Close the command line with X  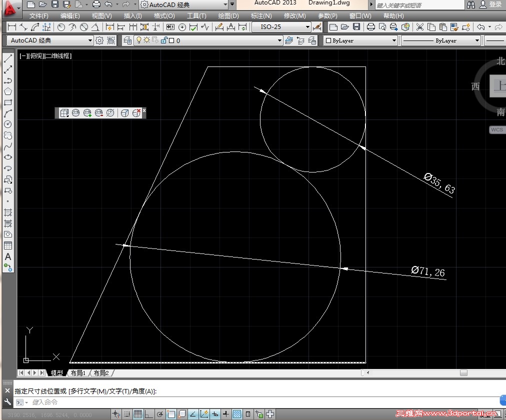pos(7,390)
